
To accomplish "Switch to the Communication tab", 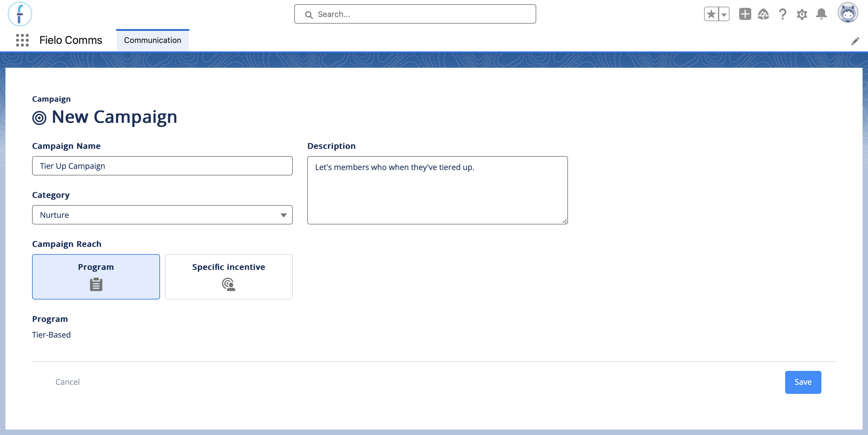I will (153, 40).
